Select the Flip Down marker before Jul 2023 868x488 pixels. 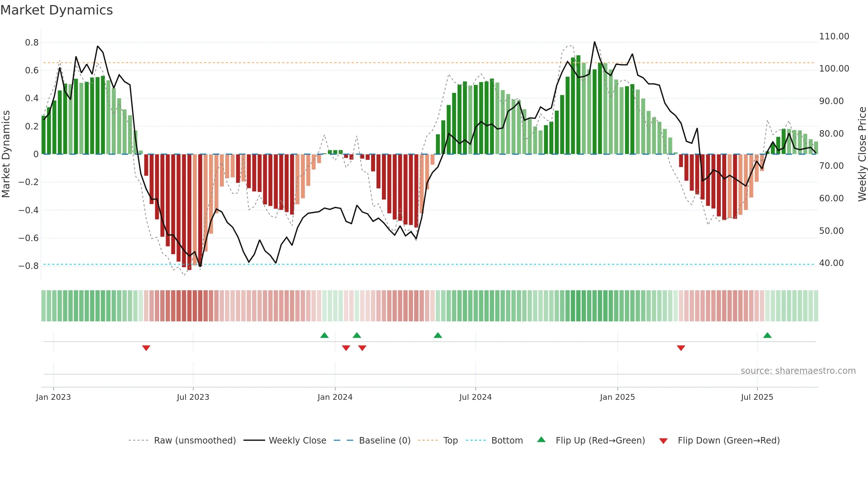tap(146, 348)
